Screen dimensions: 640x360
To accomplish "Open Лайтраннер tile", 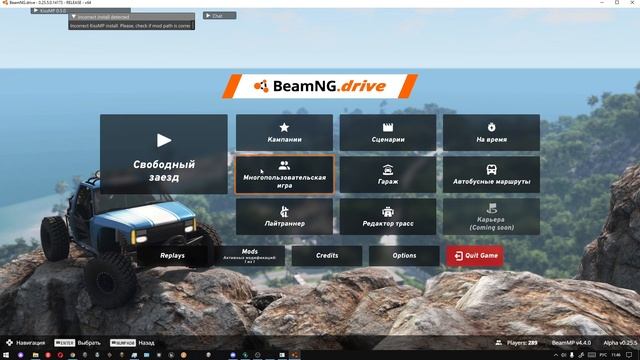I will [284, 216].
